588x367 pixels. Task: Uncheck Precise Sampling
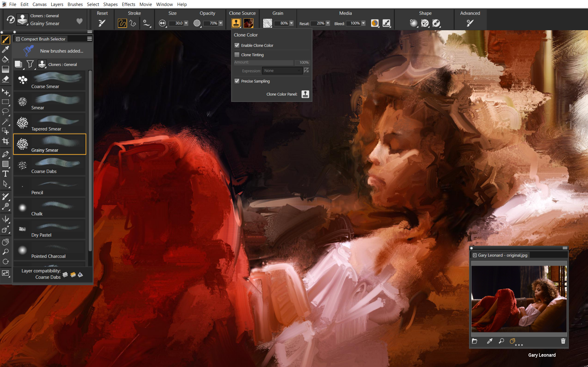[237, 81]
